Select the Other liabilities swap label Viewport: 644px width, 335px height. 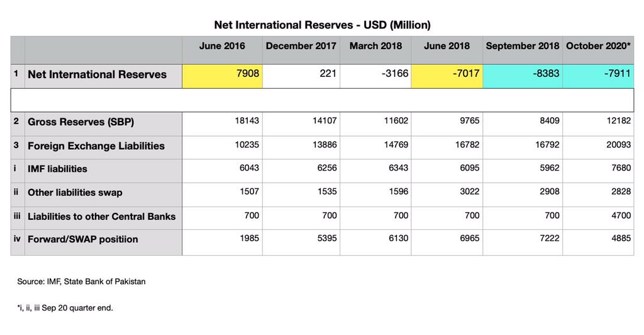pyautogui.click(x=75, y=193)
